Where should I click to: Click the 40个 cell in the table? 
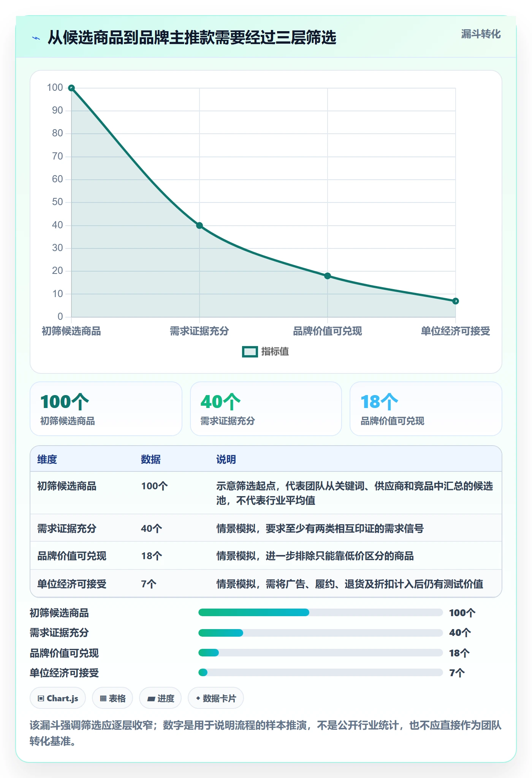(152, 528)
